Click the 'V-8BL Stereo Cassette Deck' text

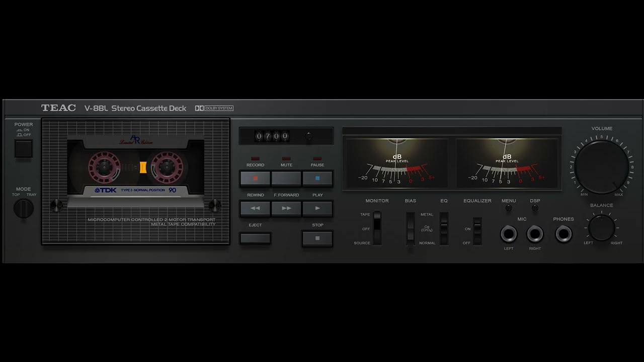pos(135,108)
